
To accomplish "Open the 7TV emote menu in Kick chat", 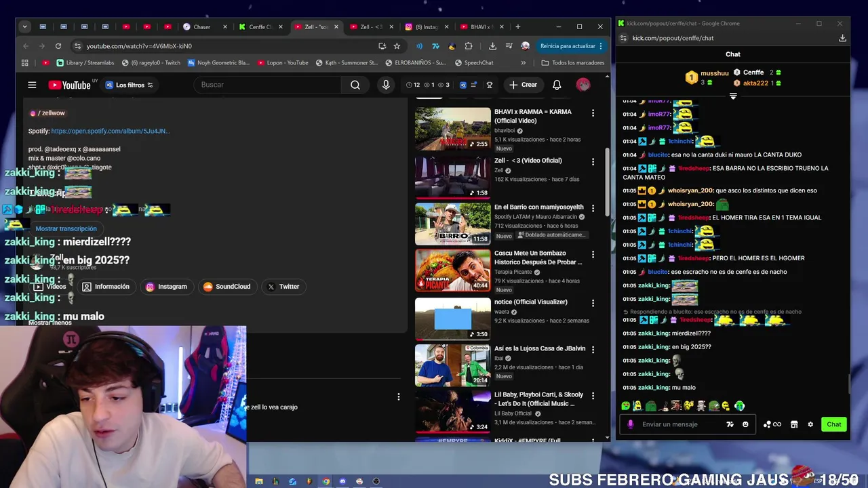I will click(730, 424).
